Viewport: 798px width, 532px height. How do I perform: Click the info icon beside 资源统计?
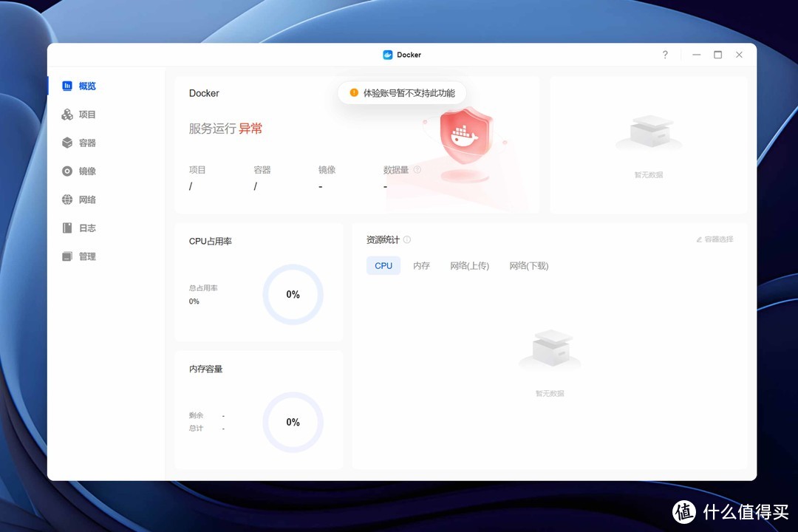click(x=407, y=239)
